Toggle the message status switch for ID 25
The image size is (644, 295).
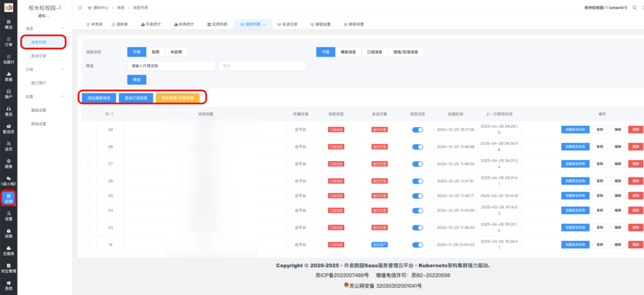[418, 196]
